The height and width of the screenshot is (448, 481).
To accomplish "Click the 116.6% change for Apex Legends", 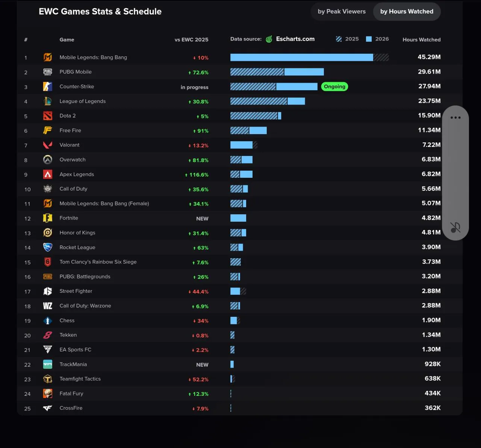I will (197, 175).
